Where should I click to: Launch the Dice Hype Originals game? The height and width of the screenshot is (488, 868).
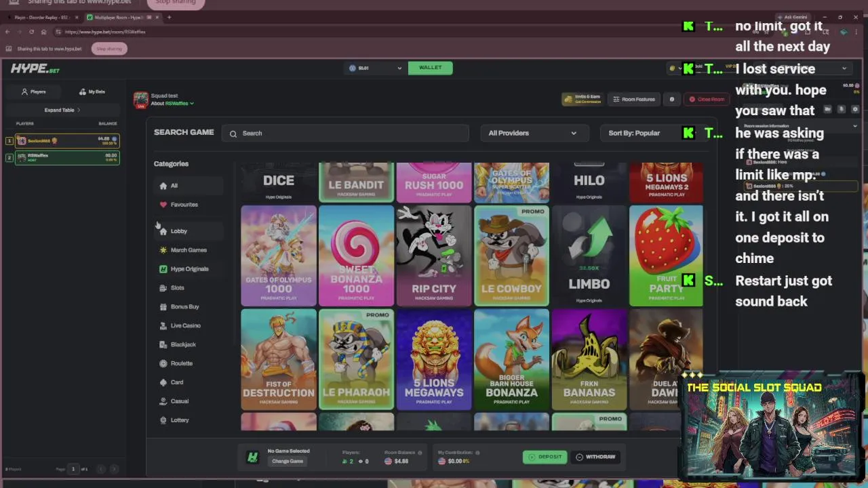[279, 182]
